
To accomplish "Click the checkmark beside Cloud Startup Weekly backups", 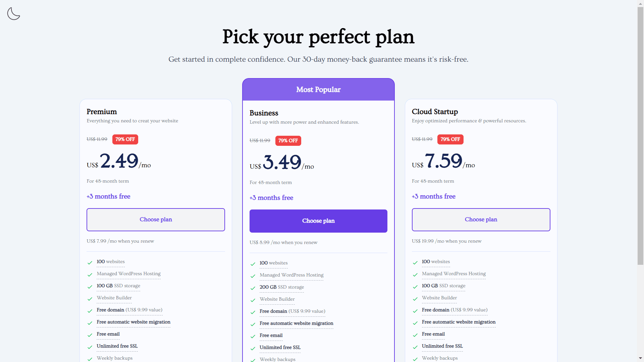I will pos(415,359).
